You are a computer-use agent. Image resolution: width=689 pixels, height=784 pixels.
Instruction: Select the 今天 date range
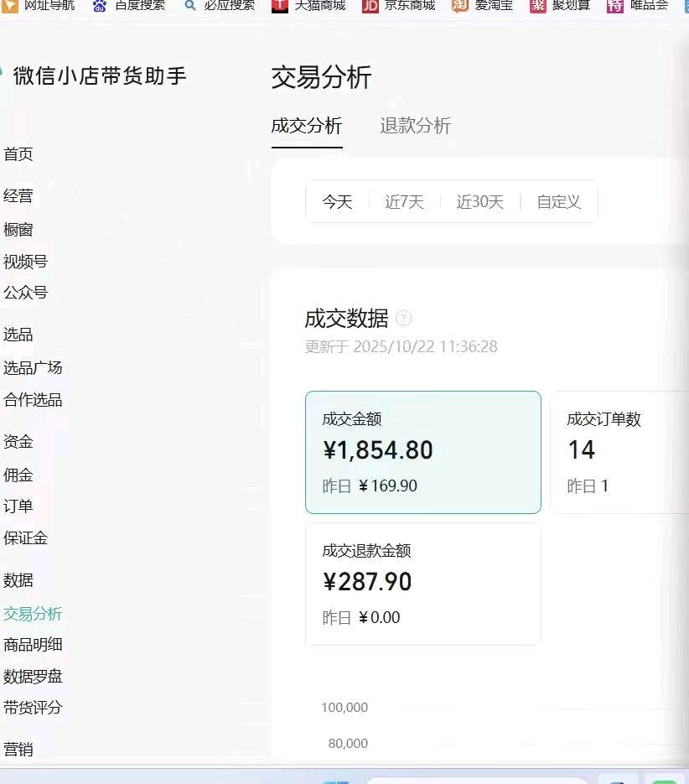(337, 202)
